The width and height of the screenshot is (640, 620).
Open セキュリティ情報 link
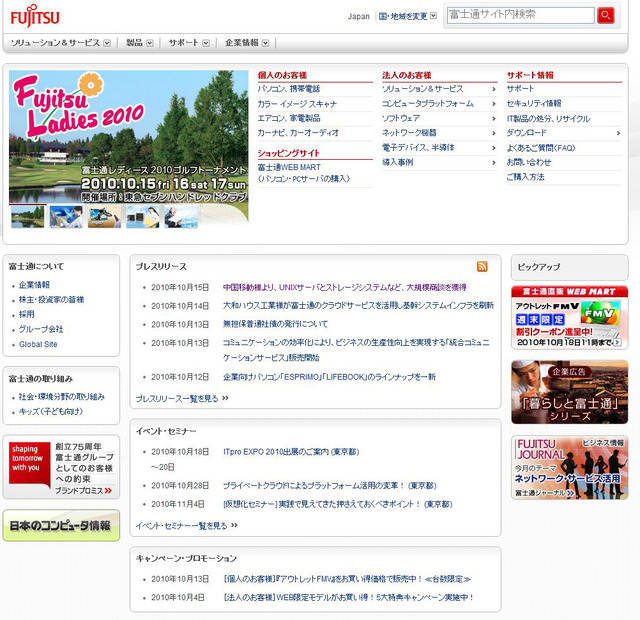[534, 104]
